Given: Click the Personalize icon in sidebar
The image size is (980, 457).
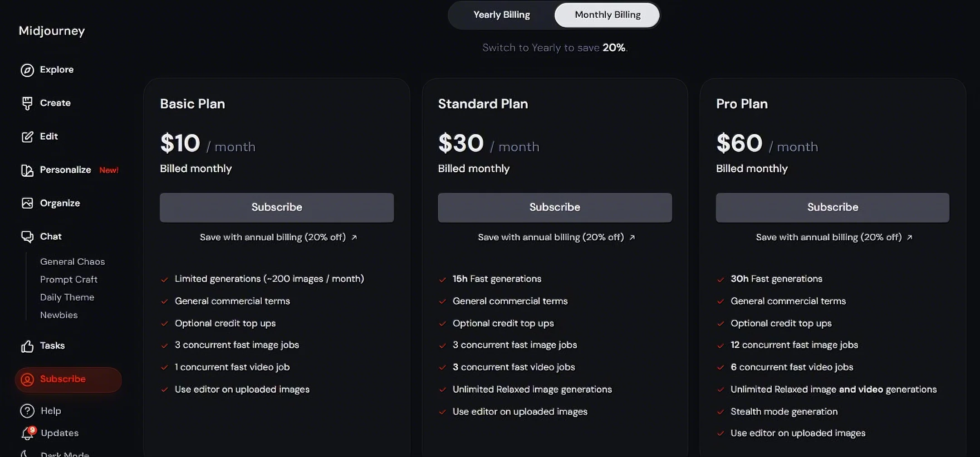Looking at the screenshot, I should [27, 170].
